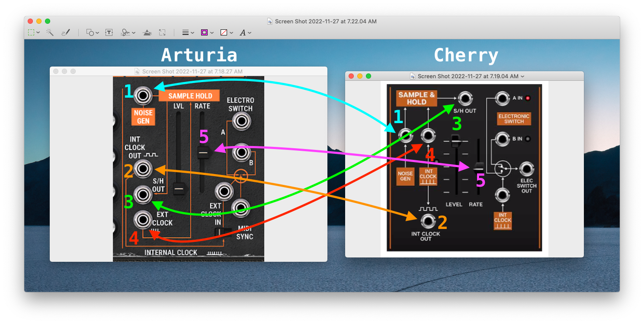
Task: Click Cherry orange SAMPLE & HOLD label
Action: coord(416,98)
